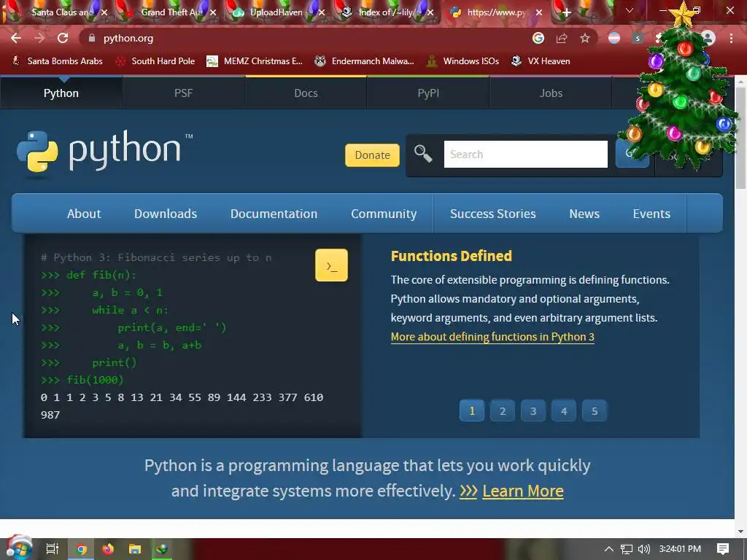Open the Events menu
Image resolution: width=747 pixels, height=560 pixels.
pyautogui.click(x=651, y=214)
